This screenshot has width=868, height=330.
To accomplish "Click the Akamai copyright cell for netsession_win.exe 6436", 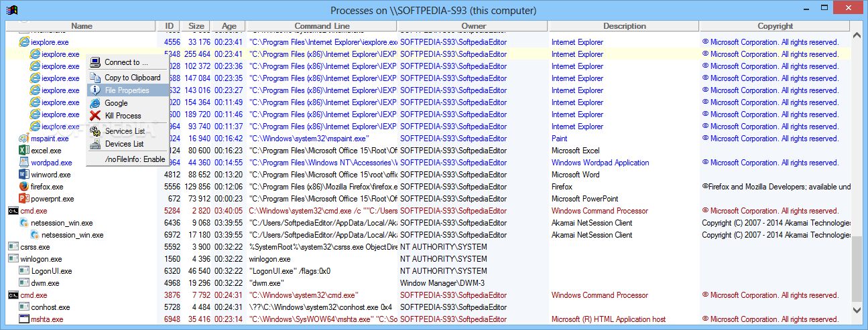I will point(776,223).
